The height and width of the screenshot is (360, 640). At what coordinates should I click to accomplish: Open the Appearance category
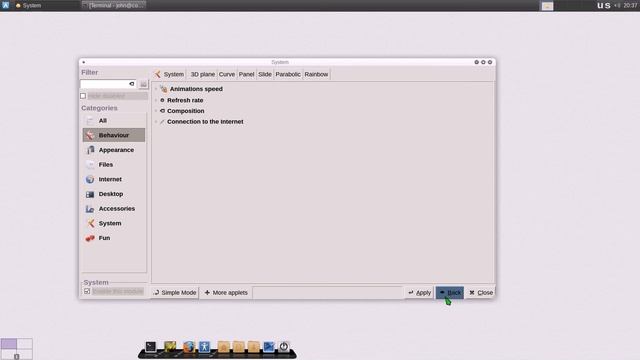tap(113, 150)
